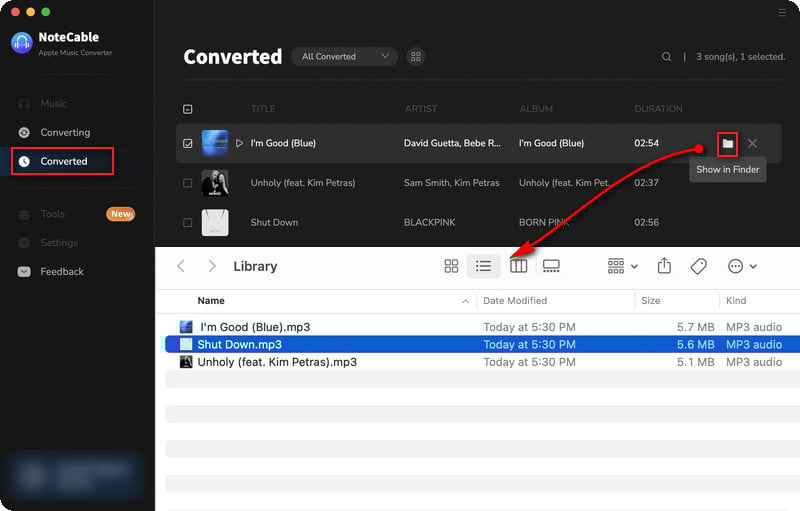This screenshot has height=511, width=800.
Task: Select I'm Good (Blue).mp3 file
Action: coord(482,327)
